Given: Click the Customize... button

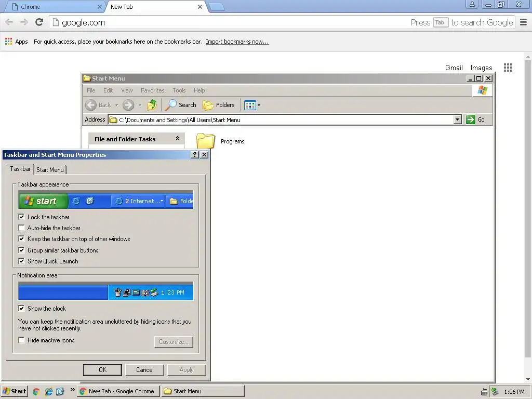Looking at the screenshot, I should coord(174,342).
